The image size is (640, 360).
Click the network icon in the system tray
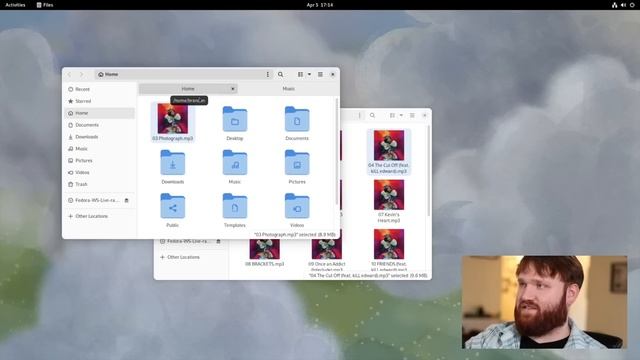(614, 5)
